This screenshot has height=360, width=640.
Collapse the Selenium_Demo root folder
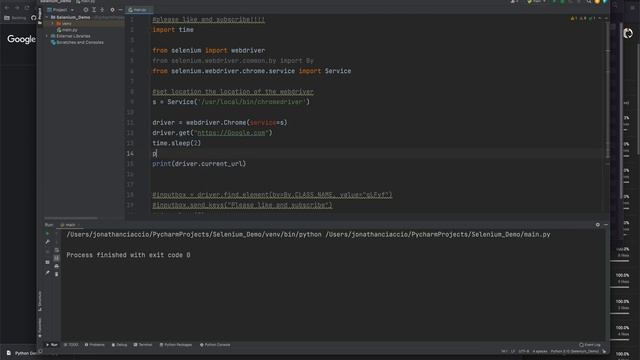(x=47, y=17)
